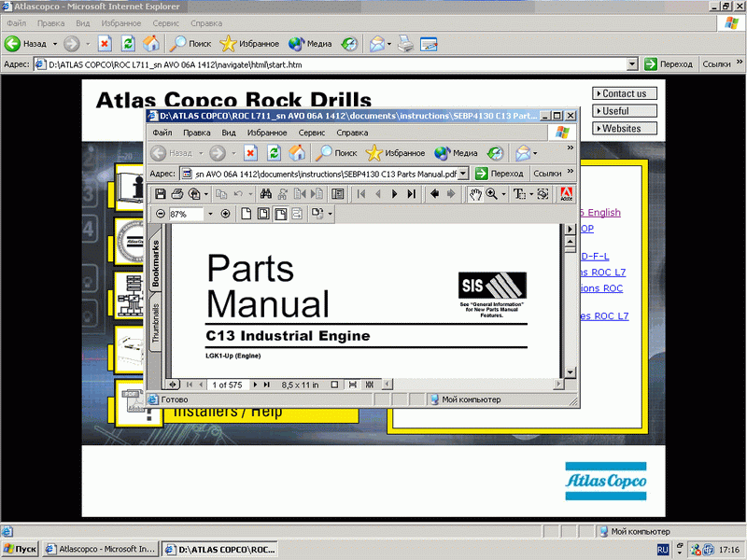Go to the last page of the PDF
This screenshot has height=560, width=747.
click(x=409, y=194)
